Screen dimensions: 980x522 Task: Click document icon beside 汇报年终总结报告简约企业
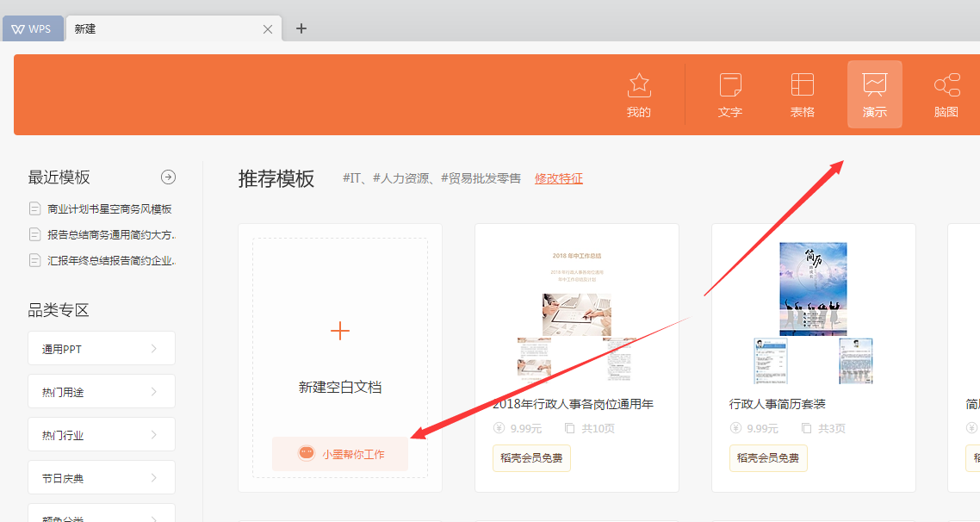[35, 260]
